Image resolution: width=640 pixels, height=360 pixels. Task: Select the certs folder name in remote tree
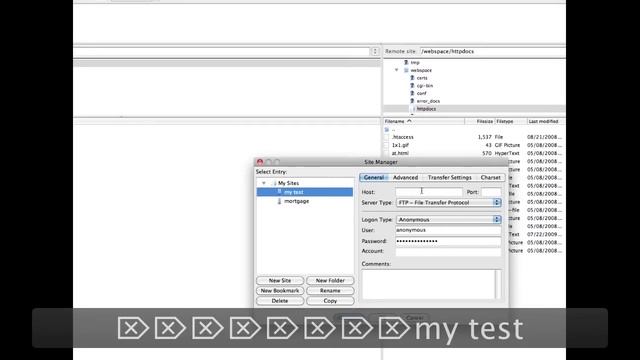point(422,78)
